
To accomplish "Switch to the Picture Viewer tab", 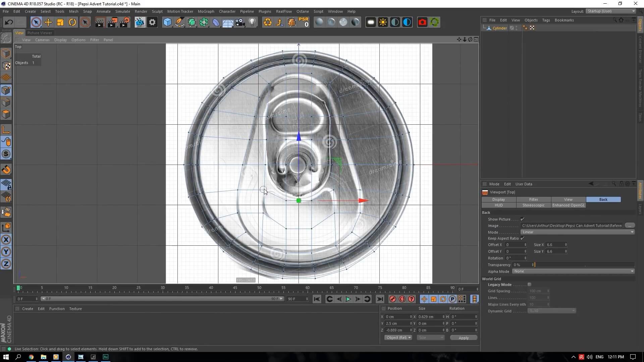I will pyautogui.click(x=40, y=33).
